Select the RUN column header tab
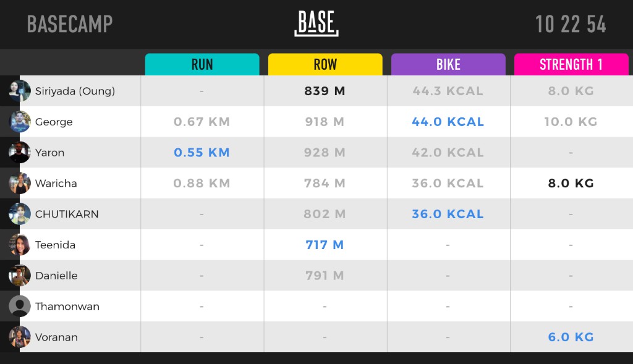633x364 pixels. 202,64
